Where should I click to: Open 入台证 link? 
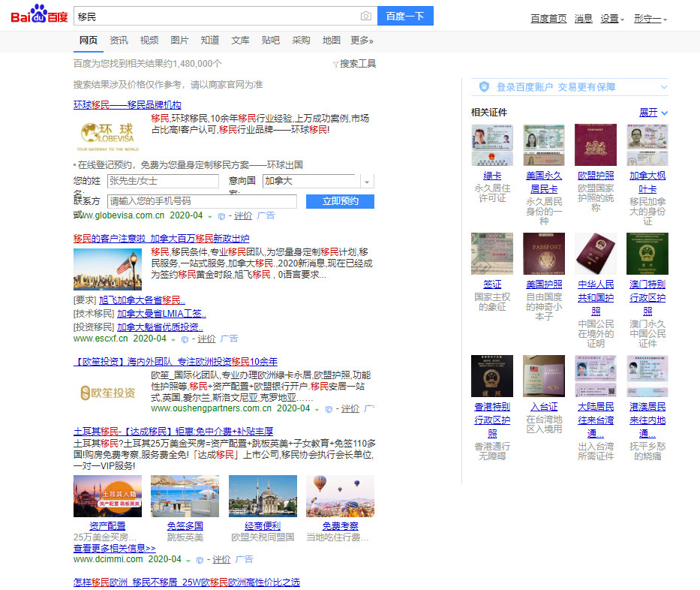(x=544, y=407)
